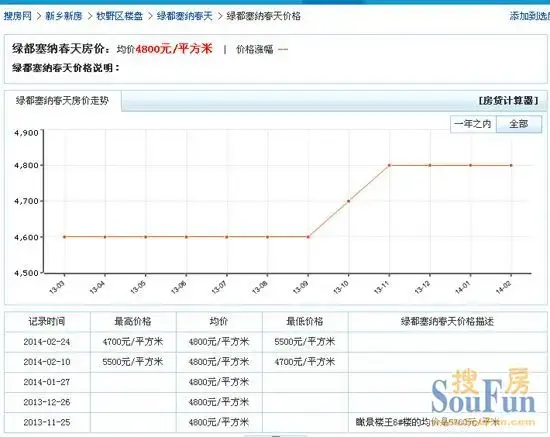The width and height of the screenshot is (550, 437).
Task: Click the 4,900 y-axis label
Action: pos(26,133)
